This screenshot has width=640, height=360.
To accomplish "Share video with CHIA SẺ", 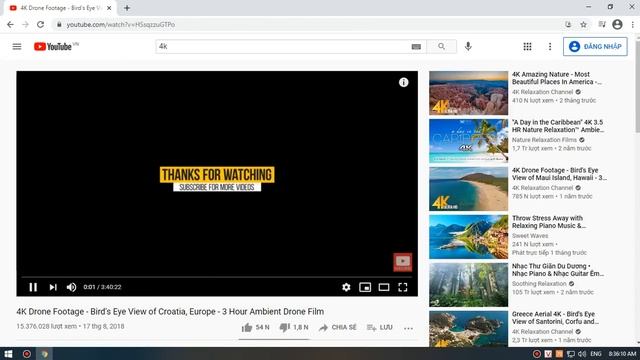I will [338, 327].
